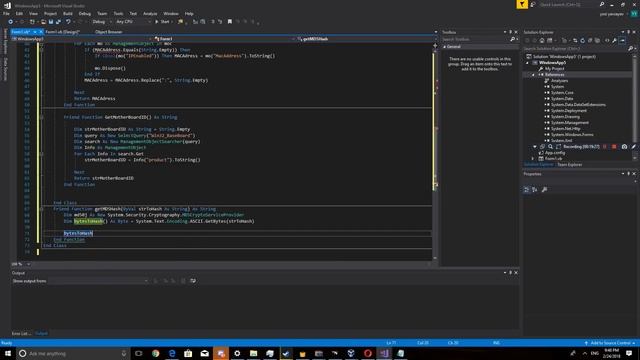Screen dimensions: 640x360
Task: Click Visual Studio icon in taskbar
Action: [384, 353]
